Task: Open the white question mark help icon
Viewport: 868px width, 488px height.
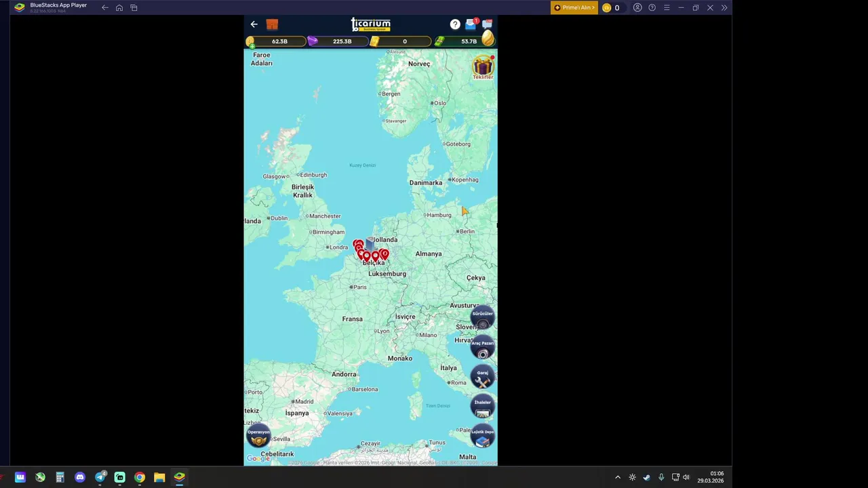Action: [x=455, y=24]
